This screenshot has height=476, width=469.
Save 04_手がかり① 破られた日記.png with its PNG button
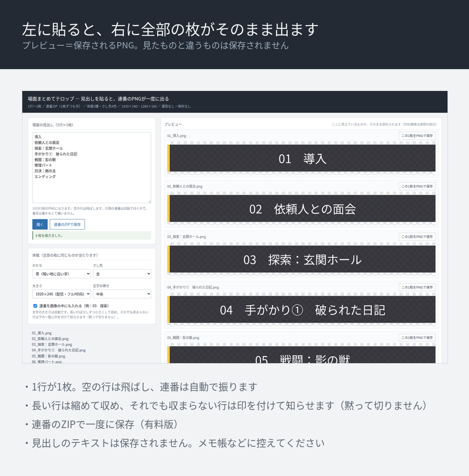pos(417,287)
